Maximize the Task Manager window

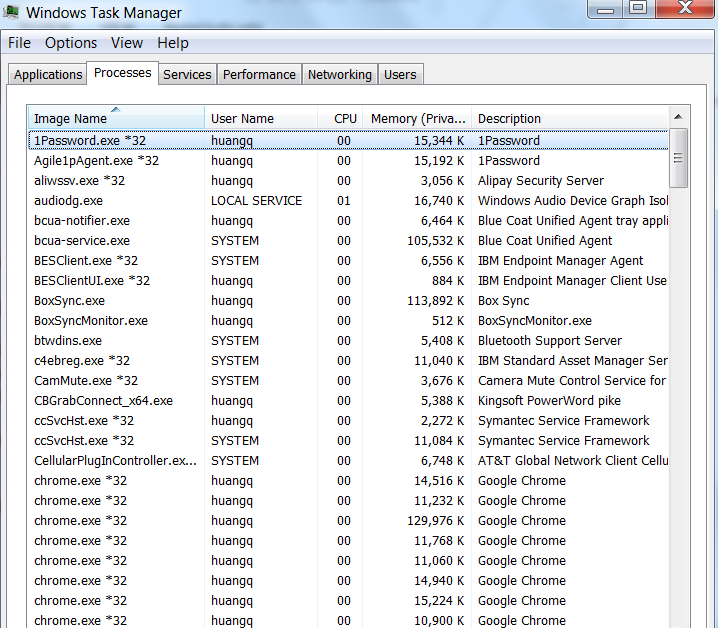[639, 8]
